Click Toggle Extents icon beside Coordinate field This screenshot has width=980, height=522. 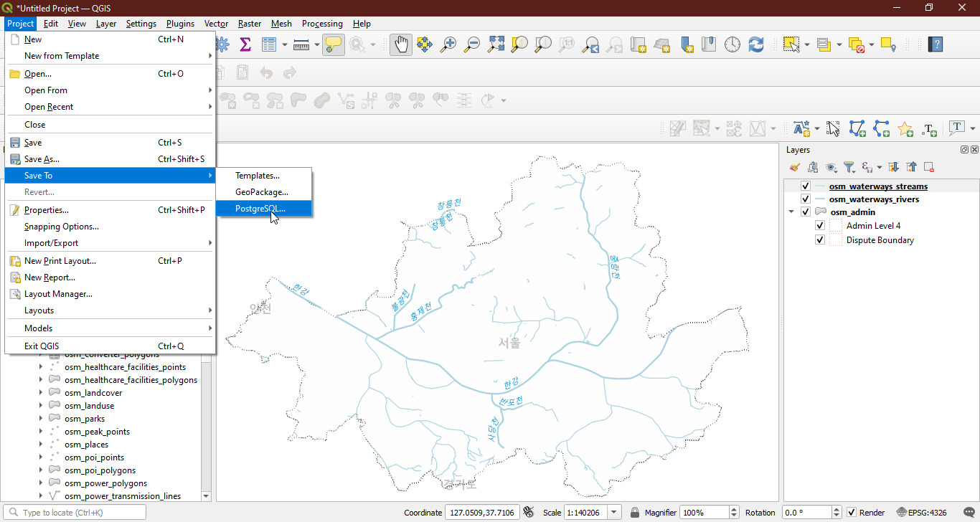(x=529, y=513)
